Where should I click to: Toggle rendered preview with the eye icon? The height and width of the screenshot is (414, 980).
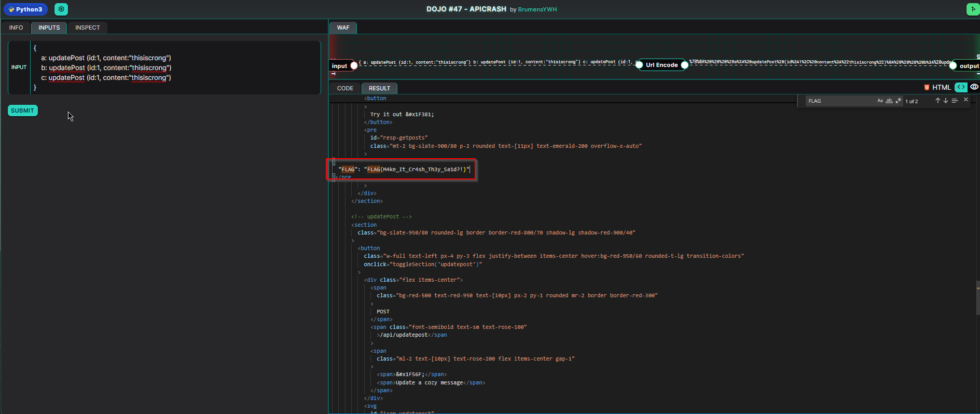[x=974, y=87]
